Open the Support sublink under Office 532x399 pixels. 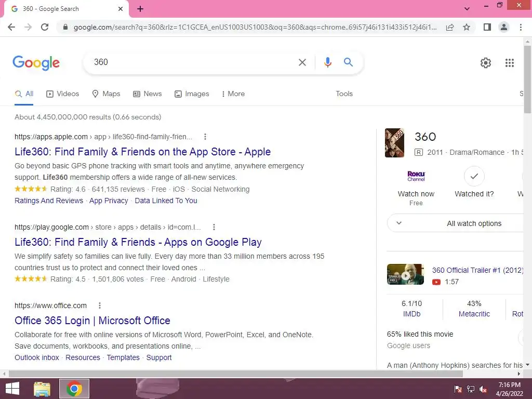click(159, 357)
